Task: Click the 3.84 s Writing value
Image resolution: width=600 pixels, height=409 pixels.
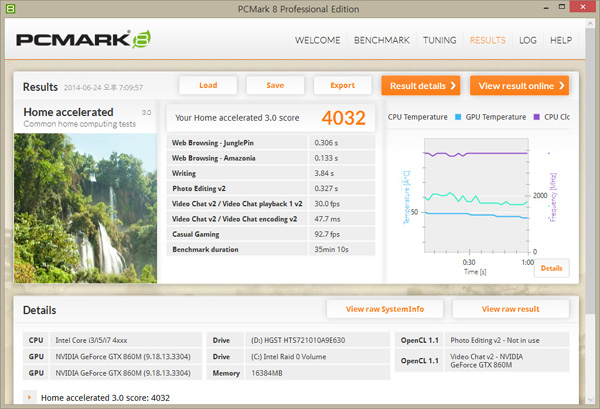Action: (x=324, y=173)
